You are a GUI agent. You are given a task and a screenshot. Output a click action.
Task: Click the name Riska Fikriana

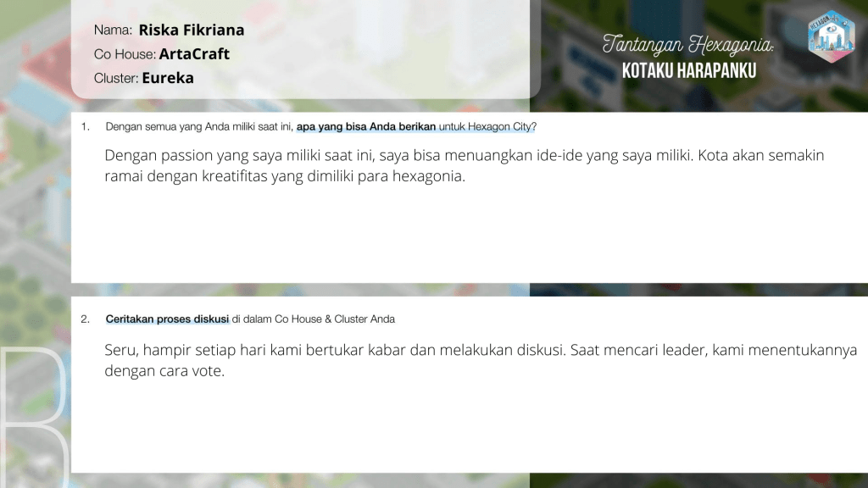(x=191, y=30)
